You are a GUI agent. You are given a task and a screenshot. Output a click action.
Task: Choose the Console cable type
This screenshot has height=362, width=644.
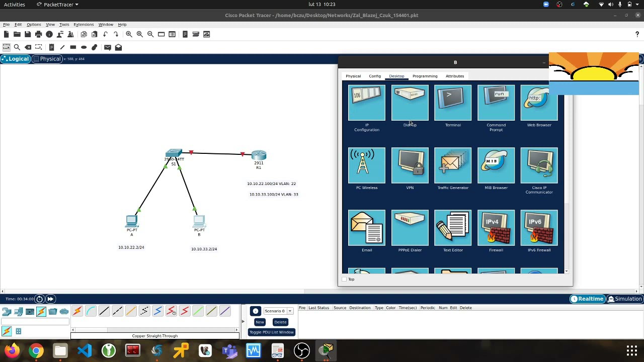pos(91,311)
